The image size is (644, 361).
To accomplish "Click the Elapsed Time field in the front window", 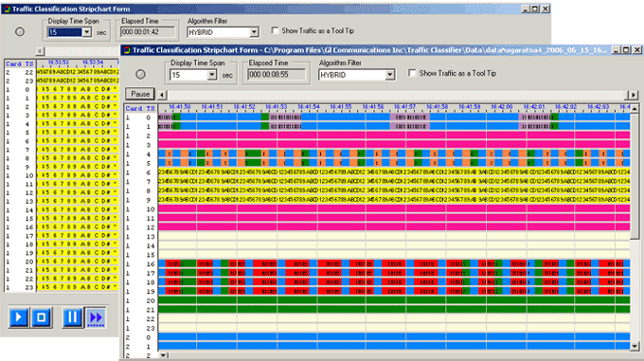I will tap(277, 75).
